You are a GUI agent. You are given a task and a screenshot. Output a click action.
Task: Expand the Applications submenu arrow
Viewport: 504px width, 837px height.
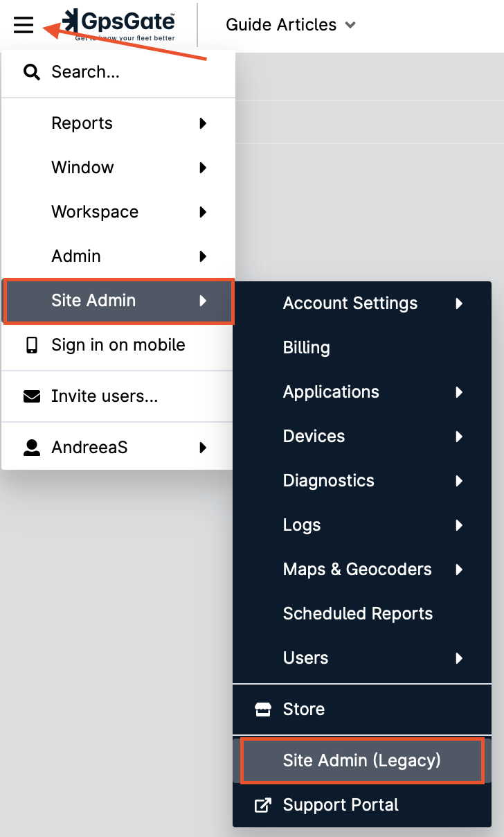click(x=459, y=392)
